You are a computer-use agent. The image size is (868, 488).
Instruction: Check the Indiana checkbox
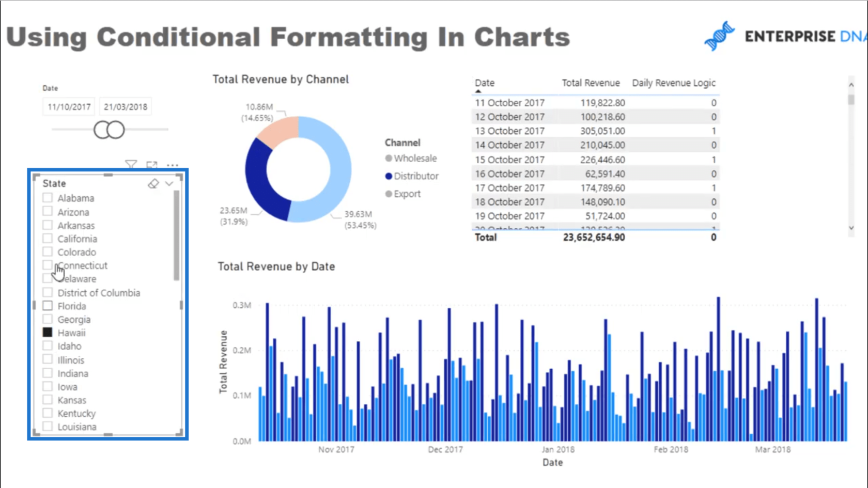(48, 373)
